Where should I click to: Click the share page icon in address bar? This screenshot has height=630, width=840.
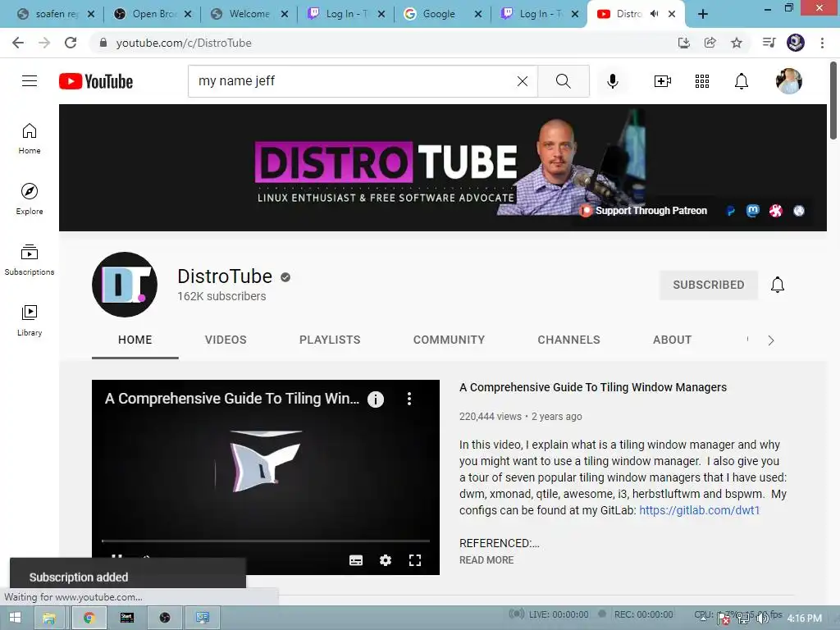[710, 43]
